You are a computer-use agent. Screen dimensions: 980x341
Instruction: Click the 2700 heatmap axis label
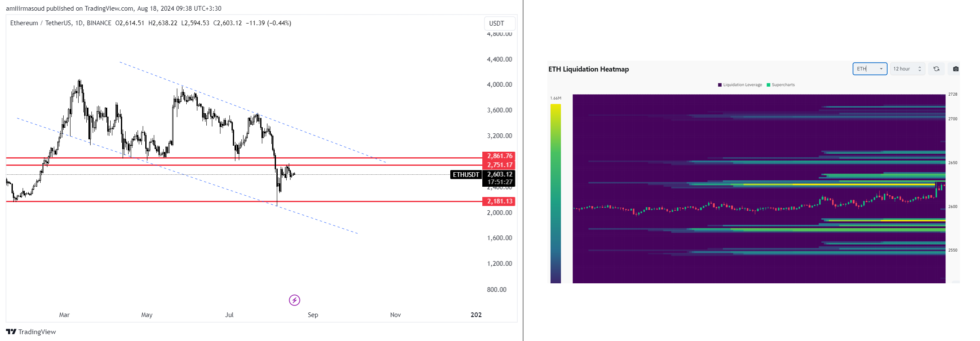point(953,119)
